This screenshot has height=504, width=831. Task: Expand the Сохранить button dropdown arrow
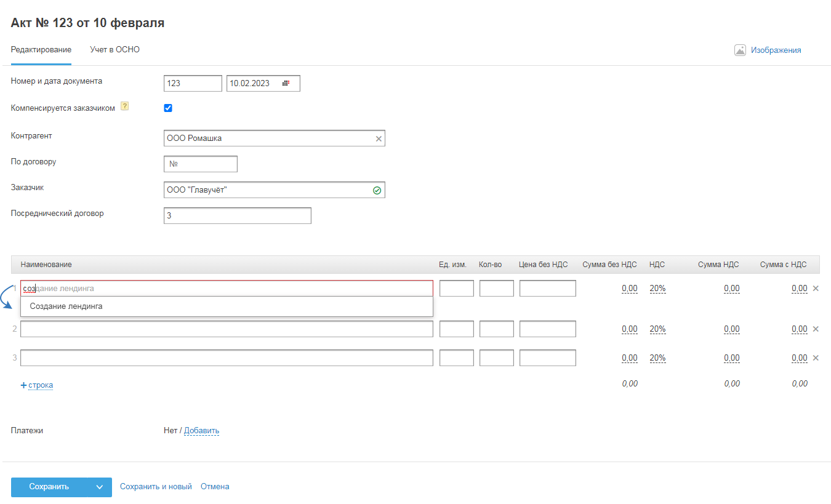[99, 487]
